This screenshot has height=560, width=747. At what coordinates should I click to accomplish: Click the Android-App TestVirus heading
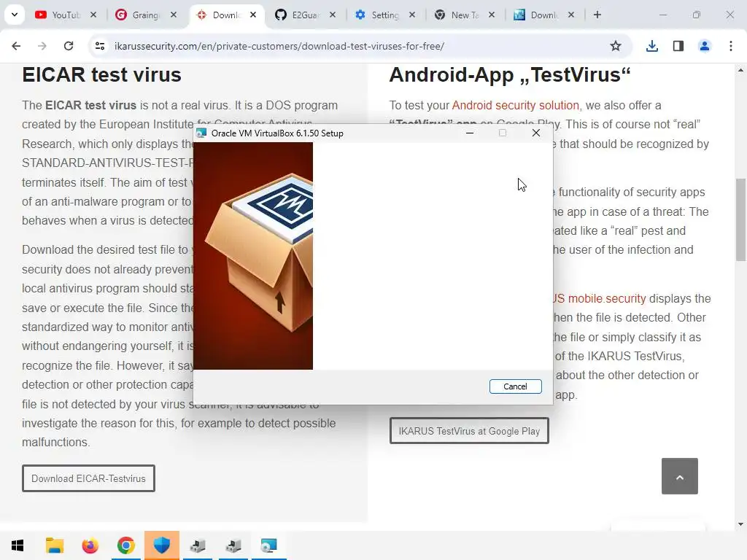pos(510,75)
